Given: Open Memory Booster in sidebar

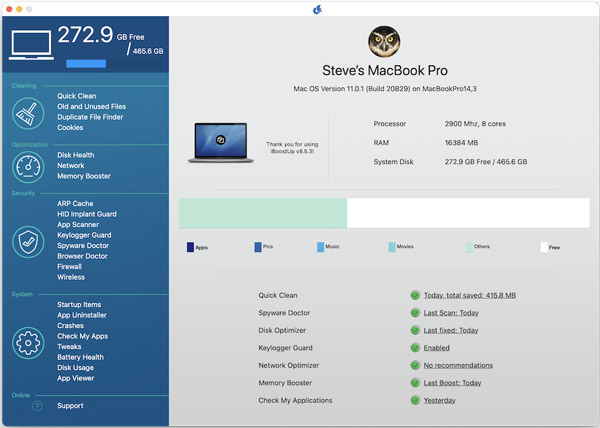Looking at the screenshot, I should tap(84, 176).
